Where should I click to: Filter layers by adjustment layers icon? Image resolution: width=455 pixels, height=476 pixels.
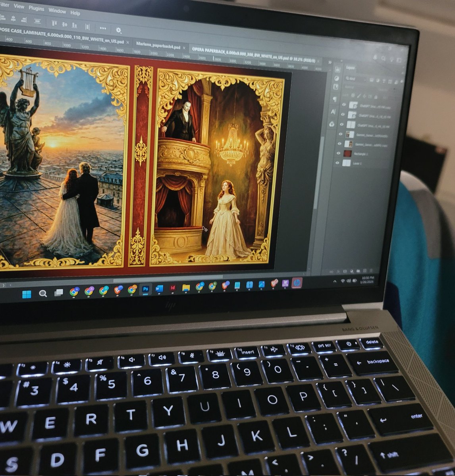click(377, 80)
